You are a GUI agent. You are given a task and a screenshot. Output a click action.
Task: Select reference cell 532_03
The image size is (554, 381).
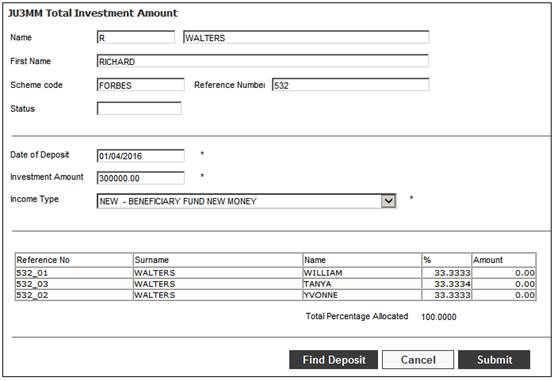pos(74,284)
